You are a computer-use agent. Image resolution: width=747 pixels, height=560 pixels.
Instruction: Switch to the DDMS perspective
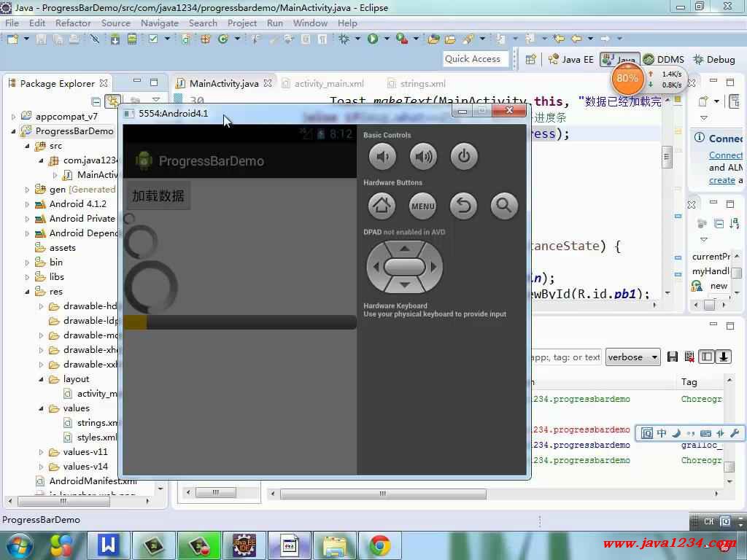click(x=664, y=60)
